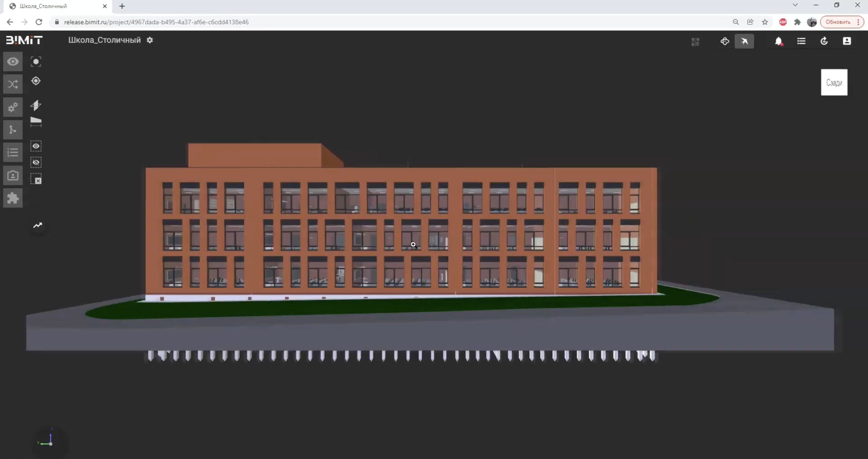Click the Сзади view cube face
Viewport: 868px width, 459px height.
tap(834, 83)
